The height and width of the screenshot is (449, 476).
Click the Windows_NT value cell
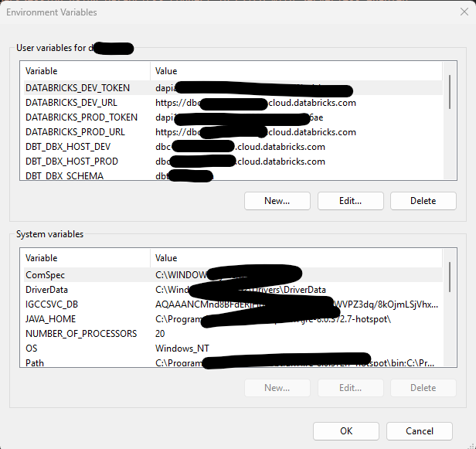point(182,349)
